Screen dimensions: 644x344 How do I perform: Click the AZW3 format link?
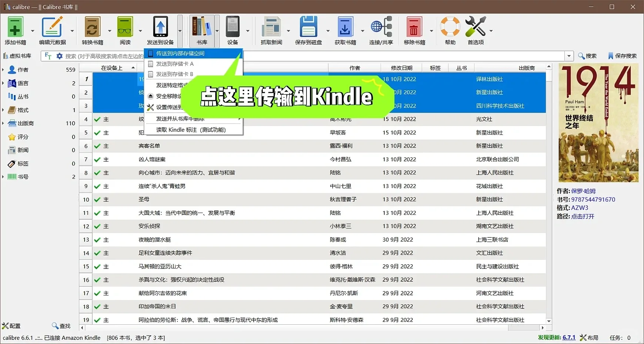579,208
